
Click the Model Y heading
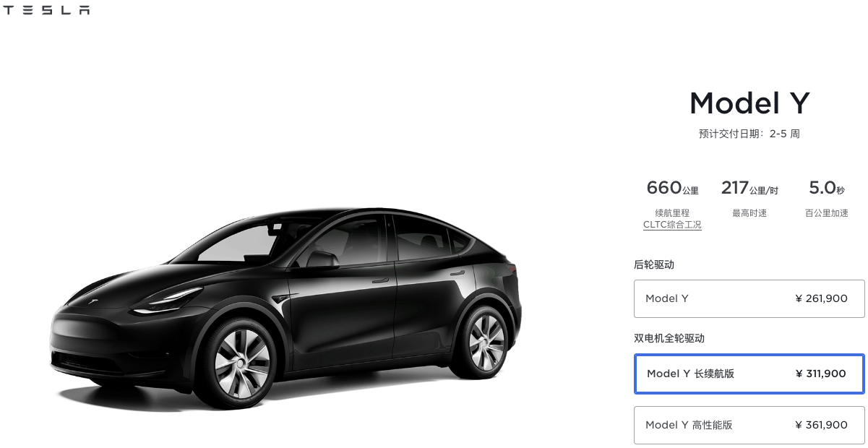[749, 103]
